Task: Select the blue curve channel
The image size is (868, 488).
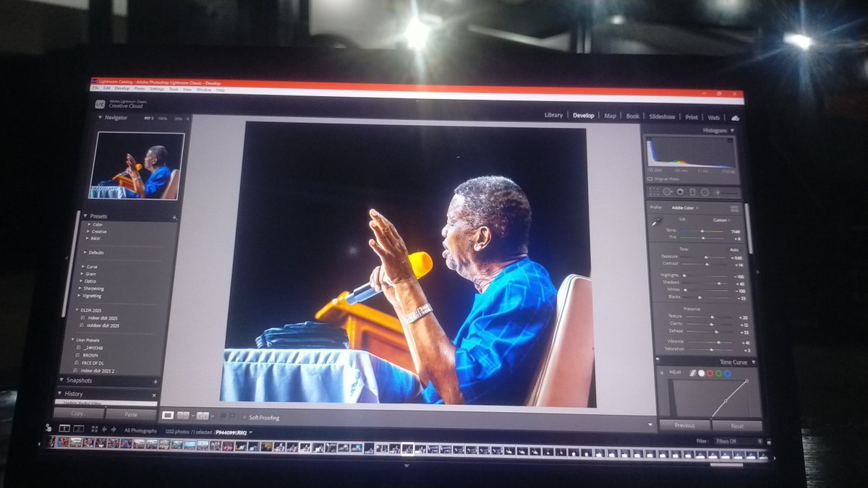Action: point(728,374)
